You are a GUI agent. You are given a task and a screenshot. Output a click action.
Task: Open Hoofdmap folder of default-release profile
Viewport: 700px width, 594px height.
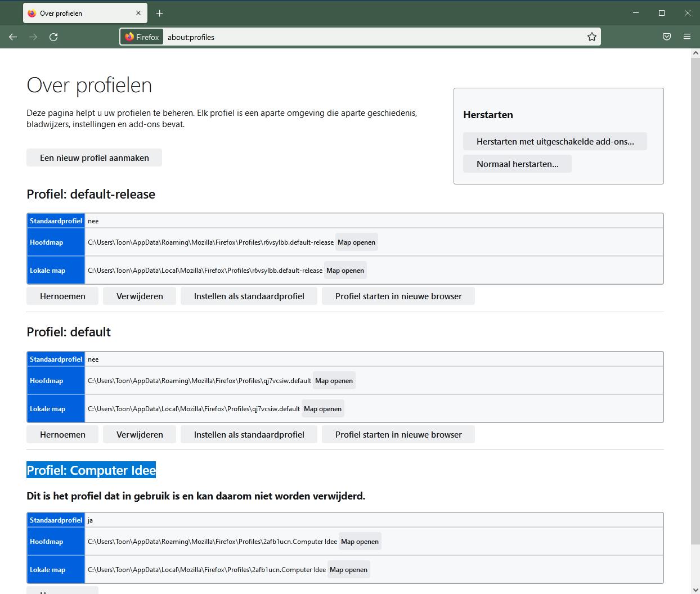tap(356, 242)
